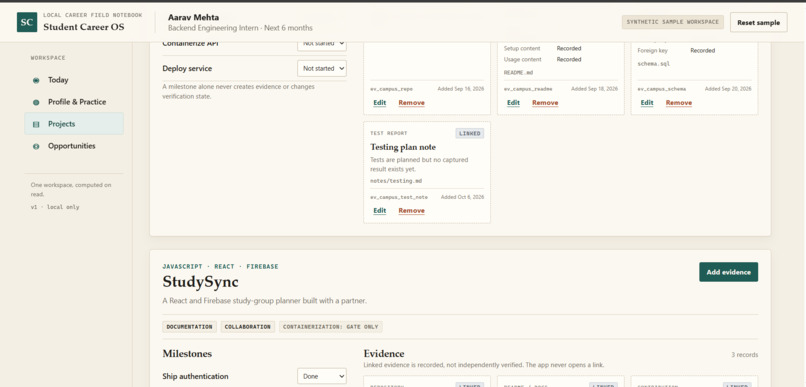Click the StudySync project heading
Screen dimensions: 806x387
[200, 282]
